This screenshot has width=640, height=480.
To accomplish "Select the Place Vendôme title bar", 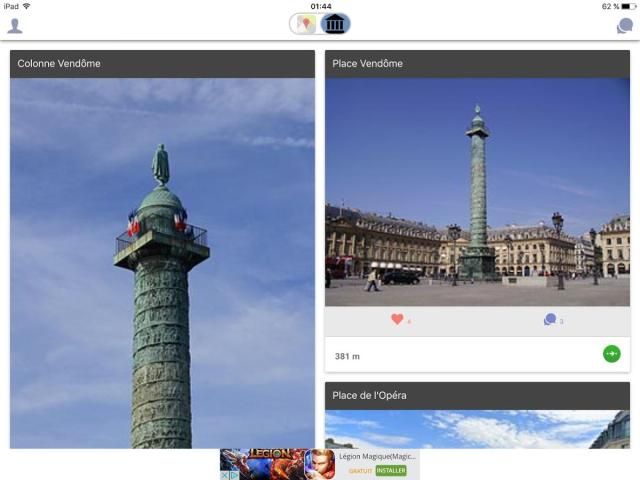I will [477, 64].
